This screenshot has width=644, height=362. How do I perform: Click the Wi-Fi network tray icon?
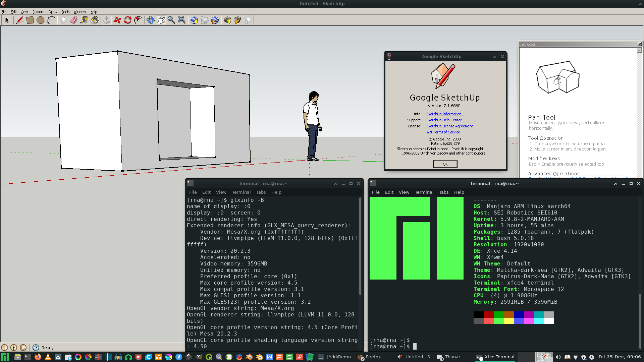(576, 357)
